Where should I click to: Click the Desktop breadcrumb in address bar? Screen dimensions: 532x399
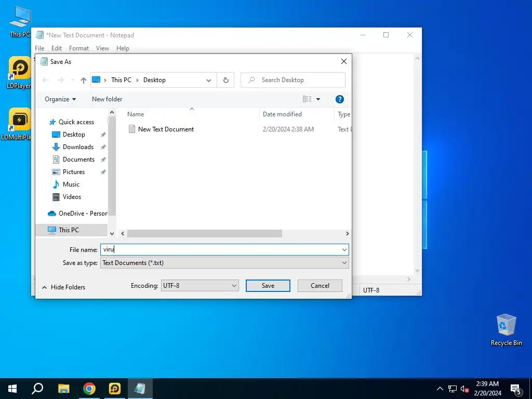pos(154,80)
